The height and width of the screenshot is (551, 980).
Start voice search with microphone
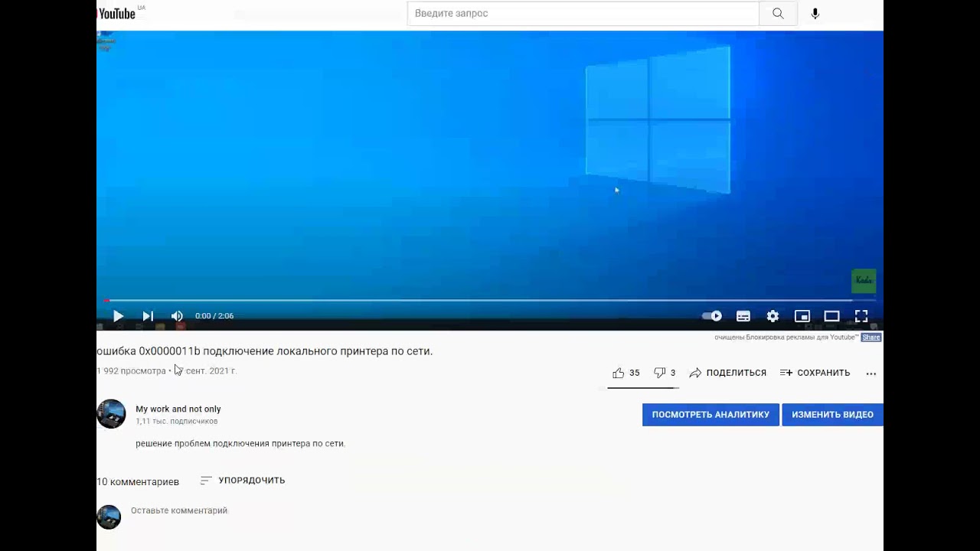tap(815, 13)
